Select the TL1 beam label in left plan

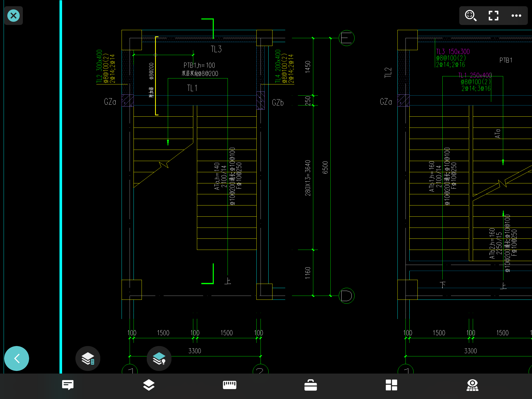(x=192, y=88)
